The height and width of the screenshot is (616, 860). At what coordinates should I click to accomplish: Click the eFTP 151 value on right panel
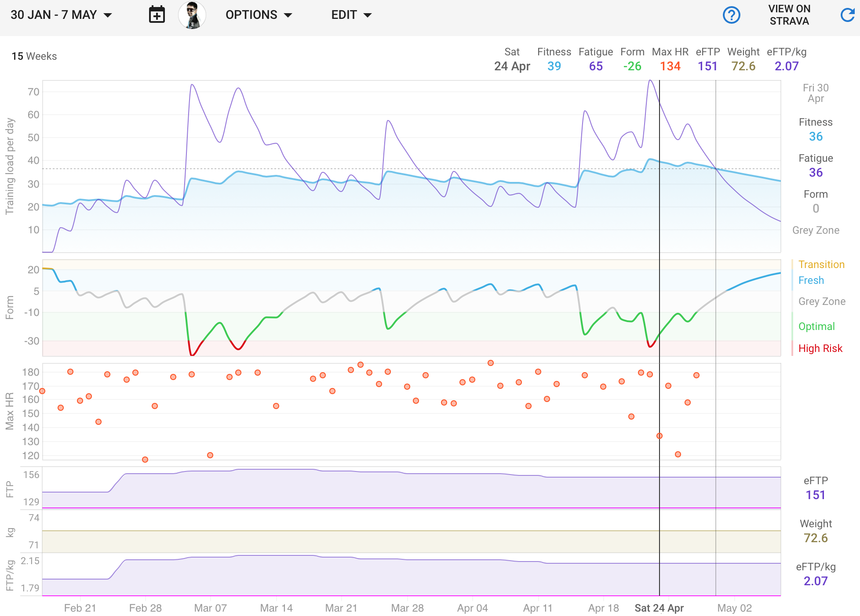click(815, 495)
